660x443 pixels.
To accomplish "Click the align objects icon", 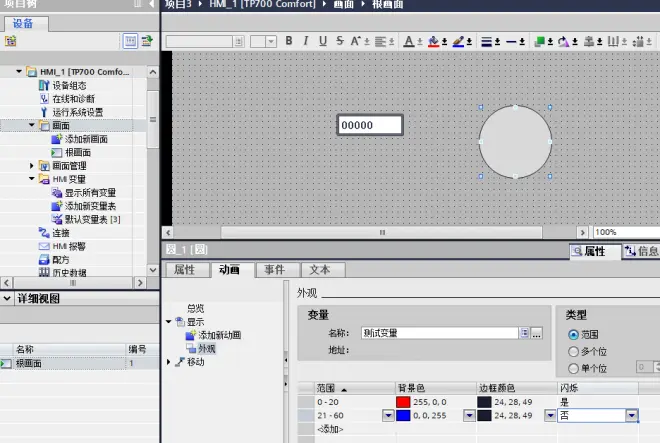I will [589, 41].
